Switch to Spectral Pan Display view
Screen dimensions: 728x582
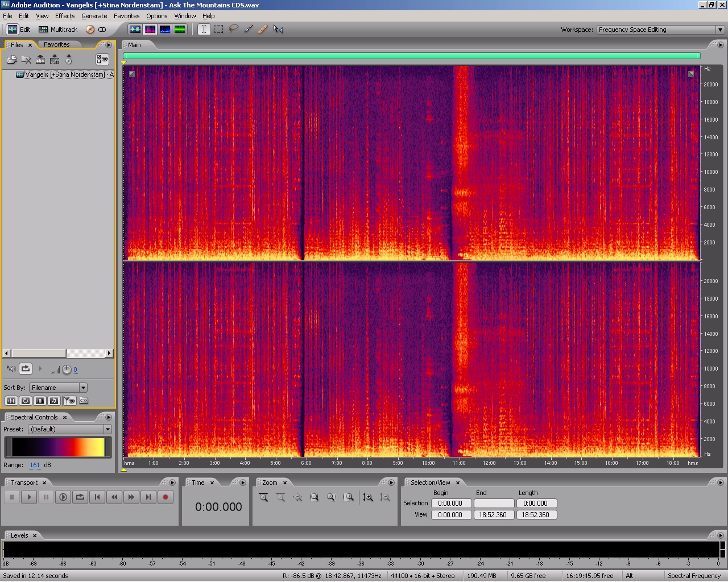pyautogui.click(x=165, y=29)
